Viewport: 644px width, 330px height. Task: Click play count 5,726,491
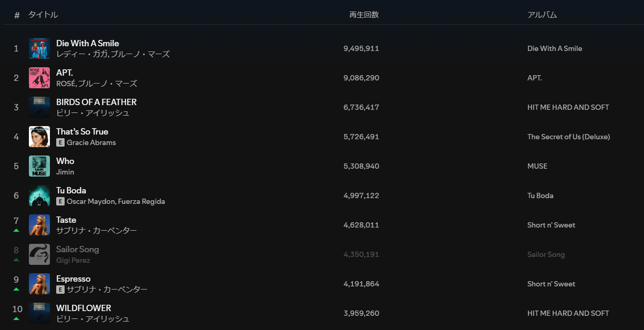[361, 137]
